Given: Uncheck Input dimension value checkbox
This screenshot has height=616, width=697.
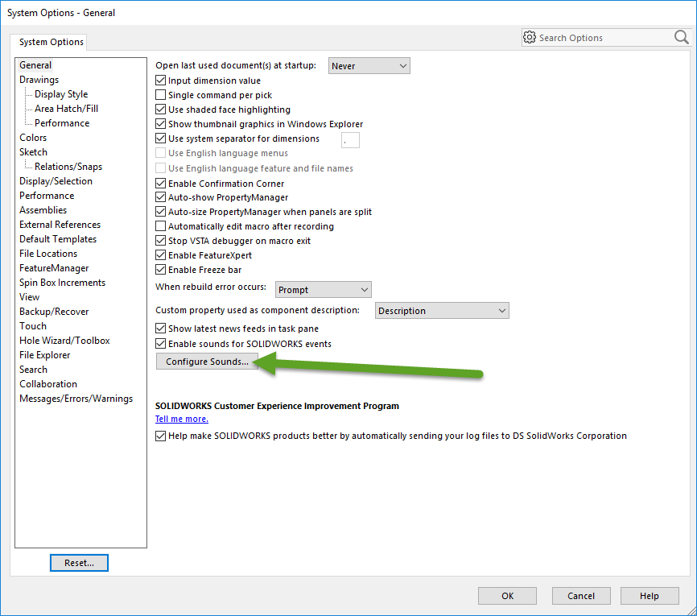Looking at the screenshot, I should (x=160, y=81).
